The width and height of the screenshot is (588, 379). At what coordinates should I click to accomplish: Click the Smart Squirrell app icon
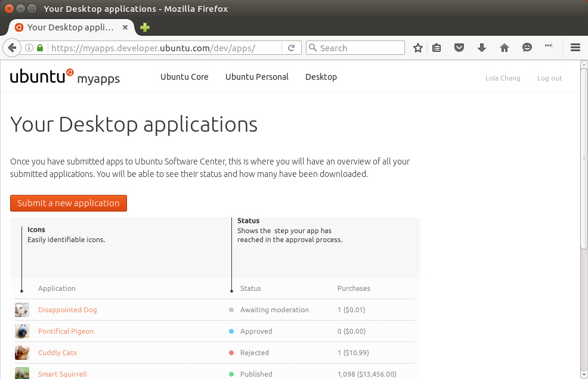pos(22,373)
